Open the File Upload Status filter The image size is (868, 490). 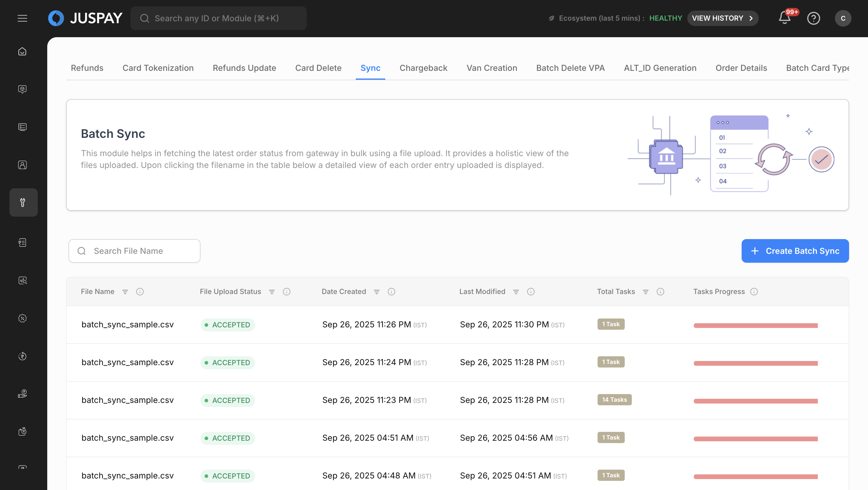tap(272, 292)
